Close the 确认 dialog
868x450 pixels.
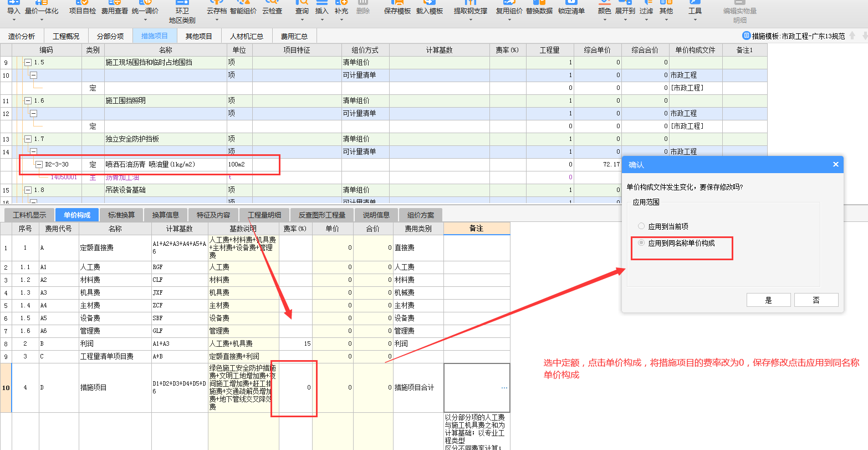836,165
